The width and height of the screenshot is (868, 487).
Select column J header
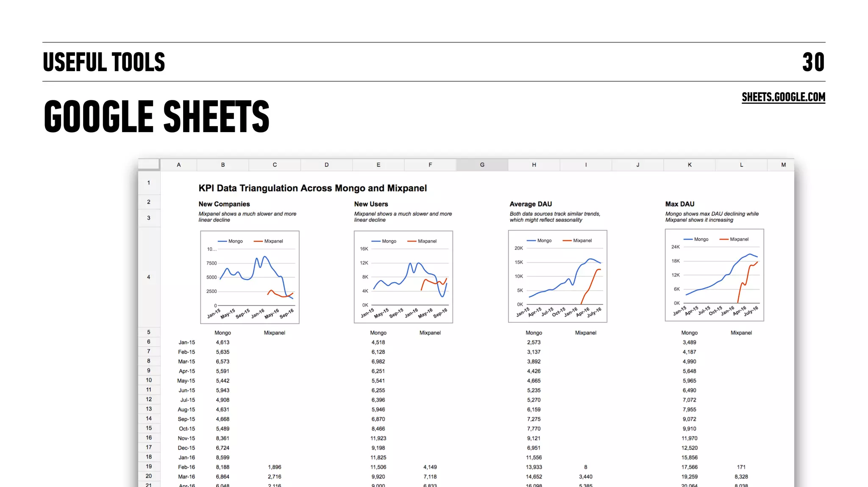pyautogui.click(x=638, y=165)
